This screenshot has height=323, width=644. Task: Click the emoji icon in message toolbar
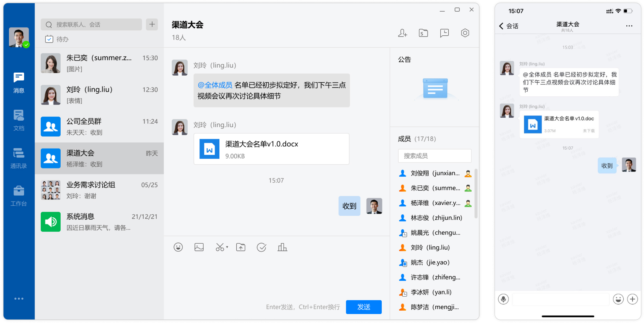[x=178, y=247]
